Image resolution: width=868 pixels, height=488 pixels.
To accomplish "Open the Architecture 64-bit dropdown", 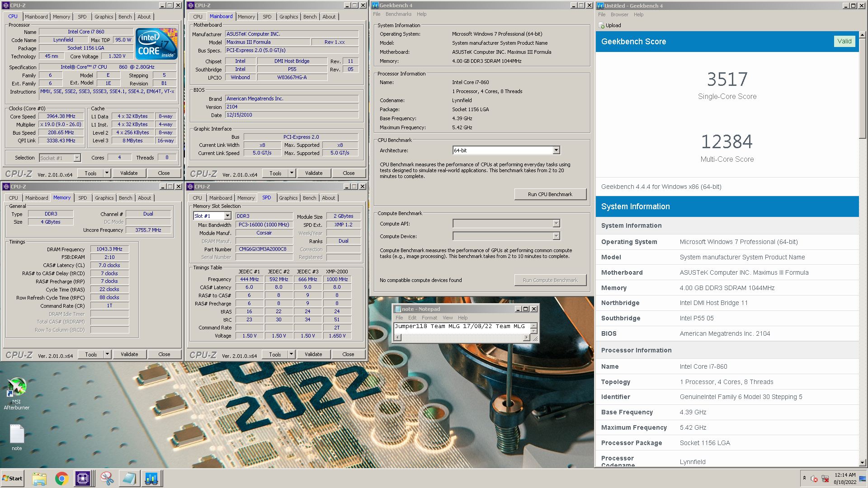I will tap(556, 150).
